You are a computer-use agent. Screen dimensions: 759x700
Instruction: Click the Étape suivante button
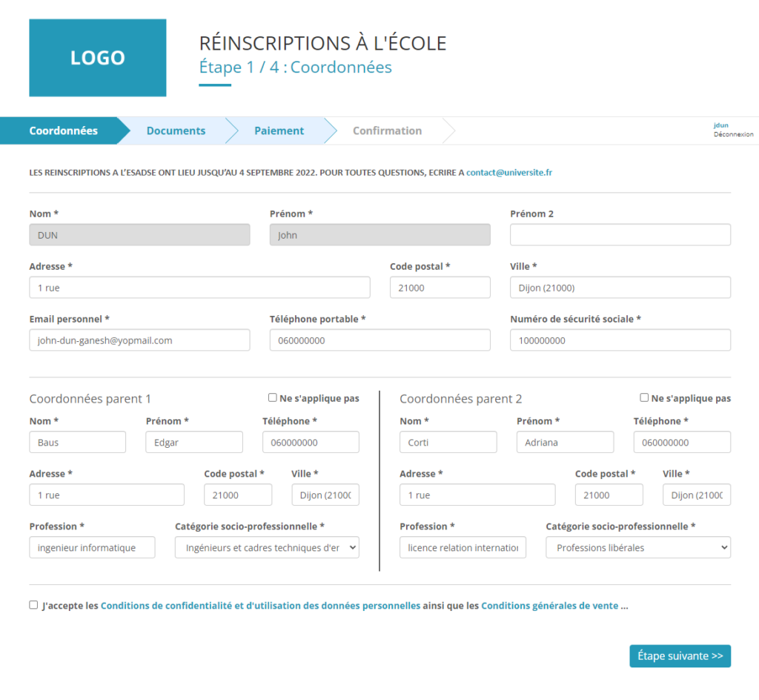point(680,656)
